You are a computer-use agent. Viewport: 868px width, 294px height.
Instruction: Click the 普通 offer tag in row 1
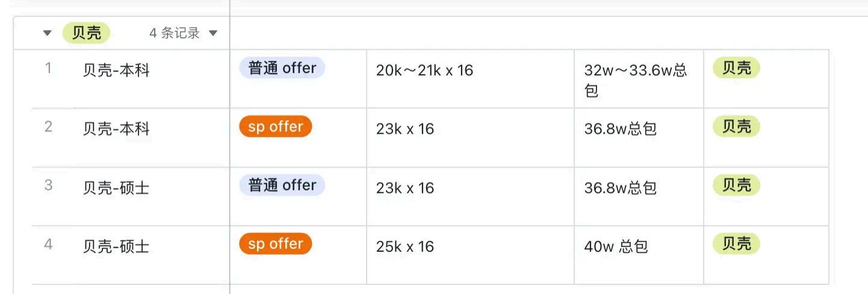pos(282,68)
